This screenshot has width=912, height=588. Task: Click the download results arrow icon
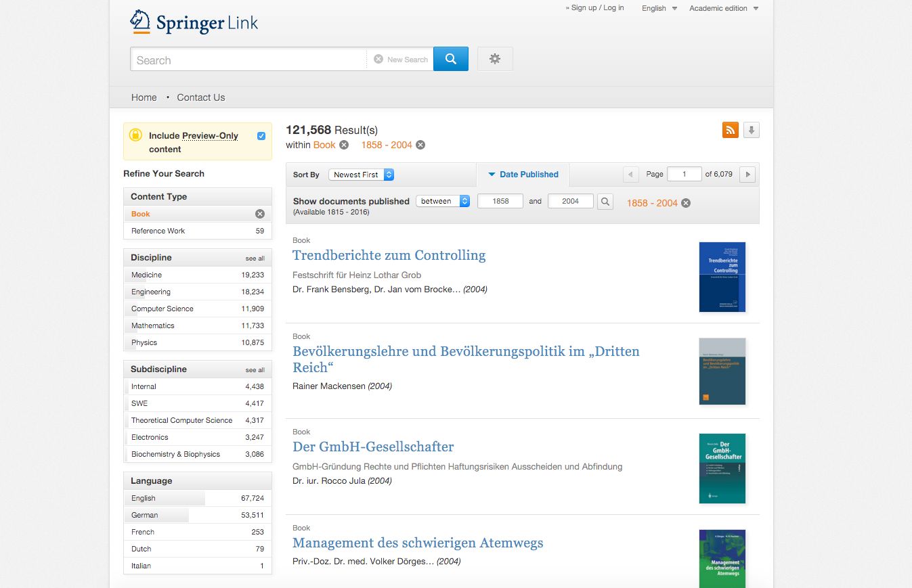pos(752,130)
